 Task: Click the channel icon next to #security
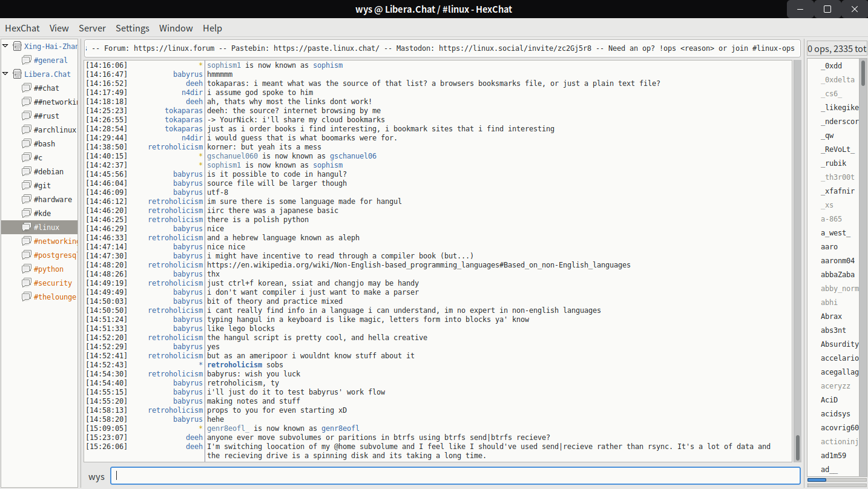click(x=26, y=283)
